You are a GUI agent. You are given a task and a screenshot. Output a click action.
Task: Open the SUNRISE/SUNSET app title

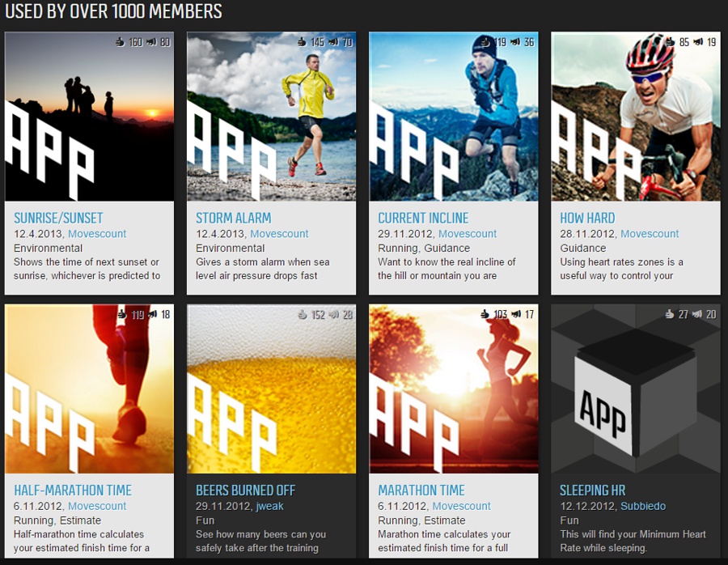point(58,218)
